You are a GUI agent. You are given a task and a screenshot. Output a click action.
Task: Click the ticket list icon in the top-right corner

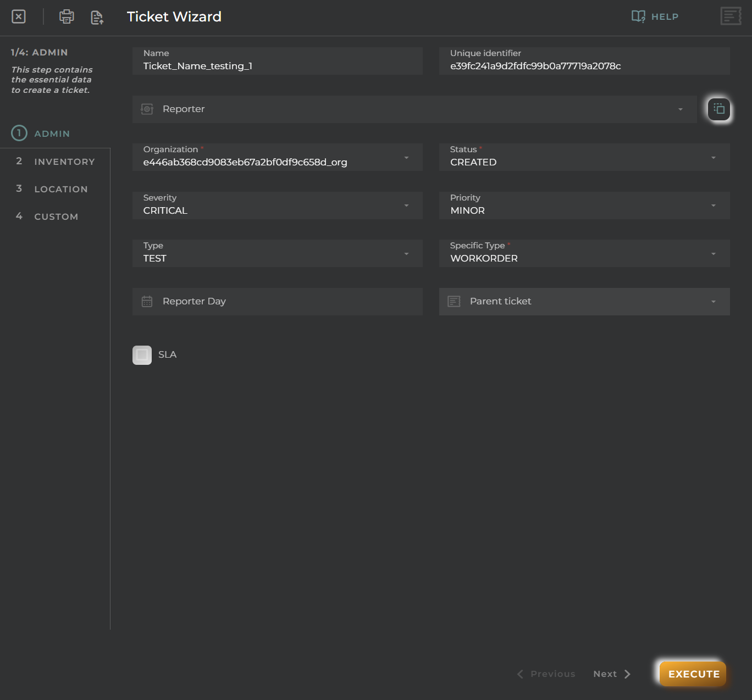coord(731,16)
